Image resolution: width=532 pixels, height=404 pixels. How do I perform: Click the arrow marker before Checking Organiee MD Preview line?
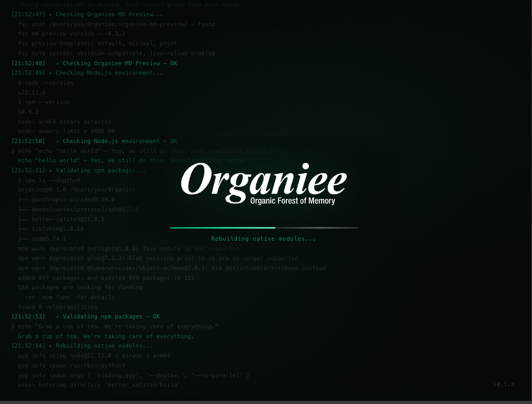point(51,14)
